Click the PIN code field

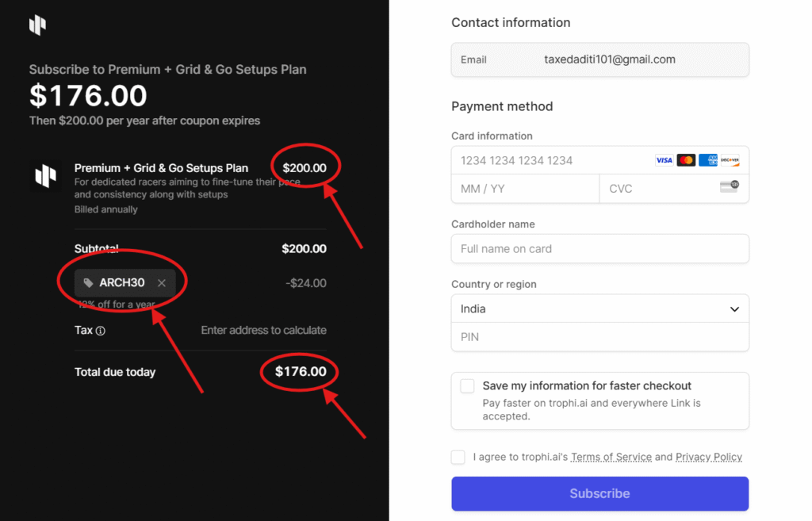pos(599,337)
